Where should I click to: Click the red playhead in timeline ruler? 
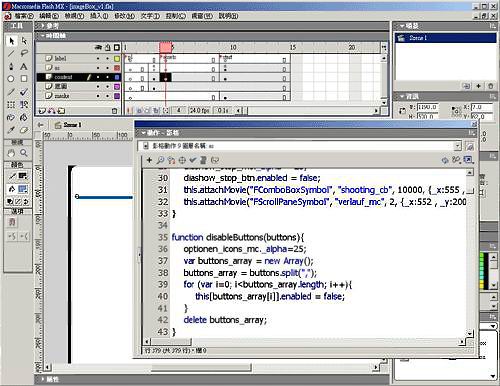click(x=166, y=48)
